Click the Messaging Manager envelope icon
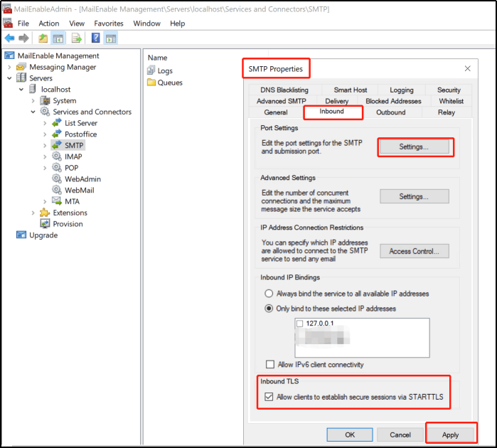Viewport: 497px width, 448px height. coord(21,67)
